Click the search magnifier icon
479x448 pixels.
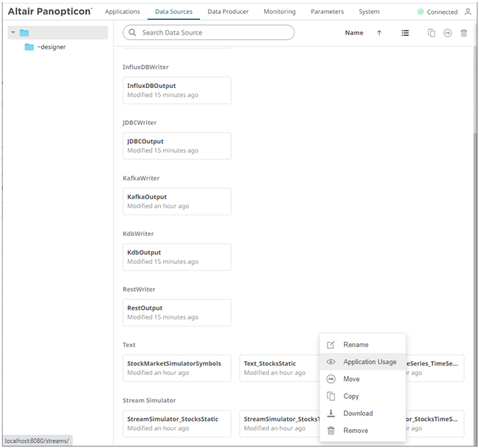(132, 32)
